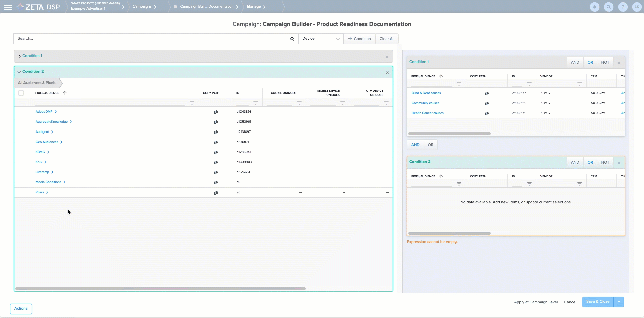This screenshot has height=318, width=644.
Task: Click the Clear All button
Action: (x=387, y=39)
